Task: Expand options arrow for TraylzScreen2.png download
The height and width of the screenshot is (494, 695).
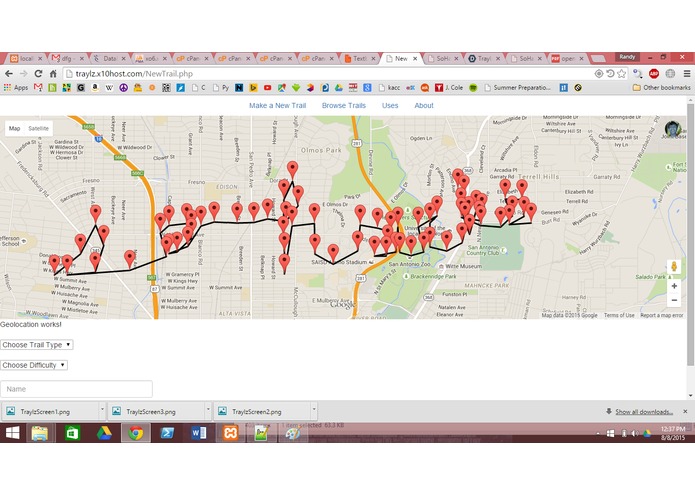Action: pos(314,411)
